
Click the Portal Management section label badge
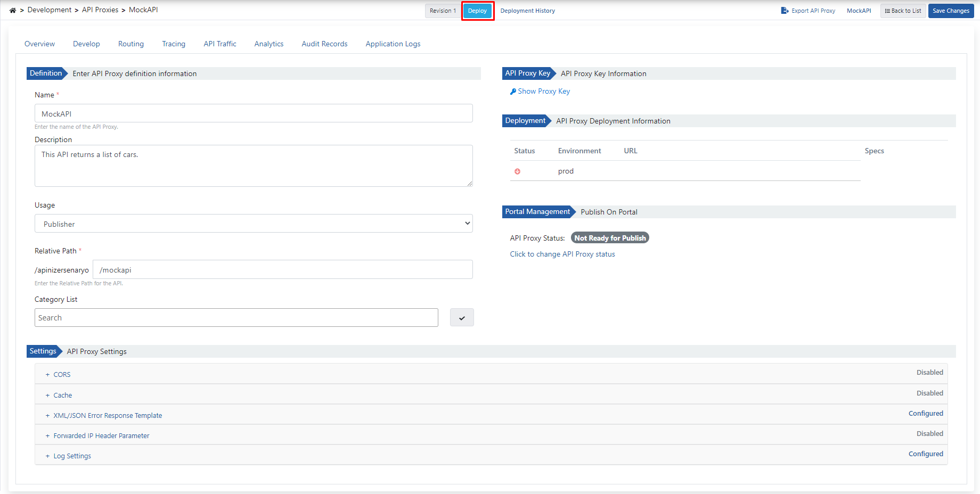tap(536, 211)
